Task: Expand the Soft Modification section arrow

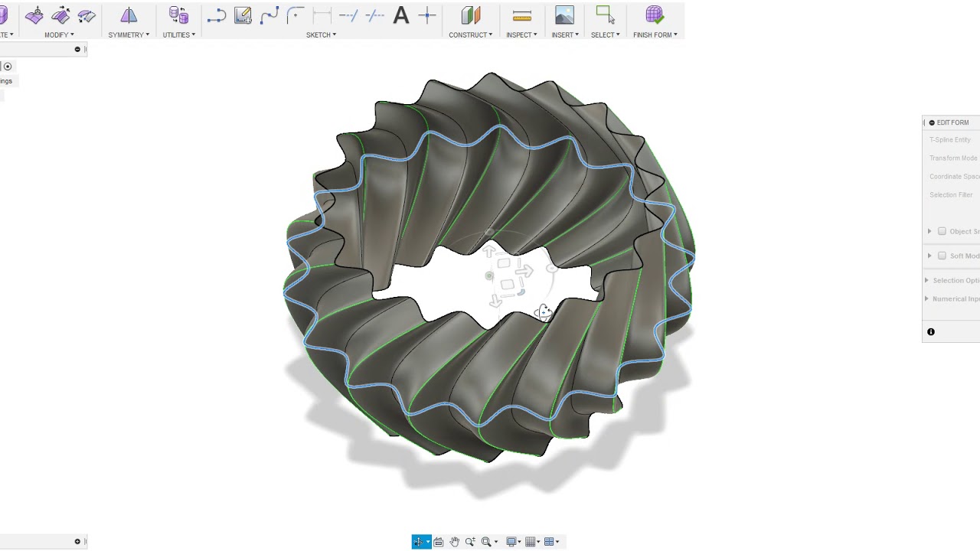Action: 929,256
